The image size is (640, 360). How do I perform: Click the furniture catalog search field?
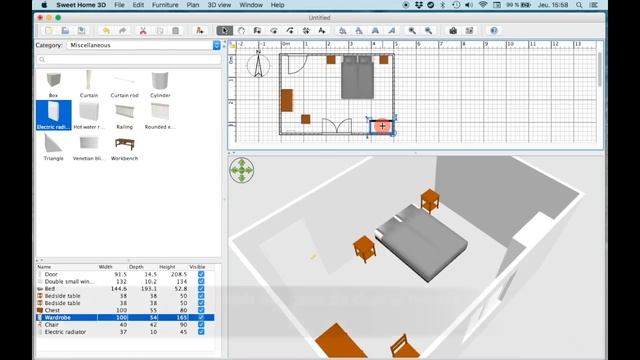[129, 60]
